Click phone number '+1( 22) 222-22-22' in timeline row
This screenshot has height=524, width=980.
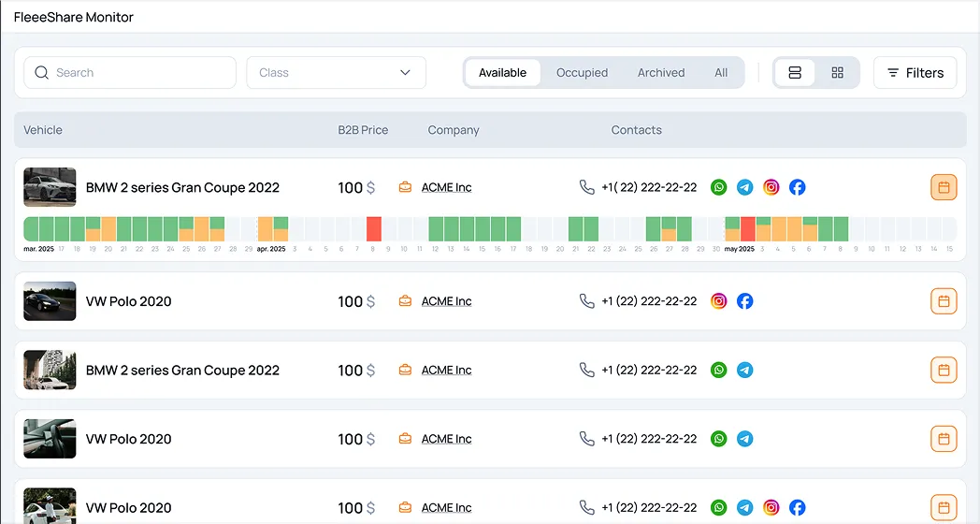pyautogui.click(x=649, y=187)
